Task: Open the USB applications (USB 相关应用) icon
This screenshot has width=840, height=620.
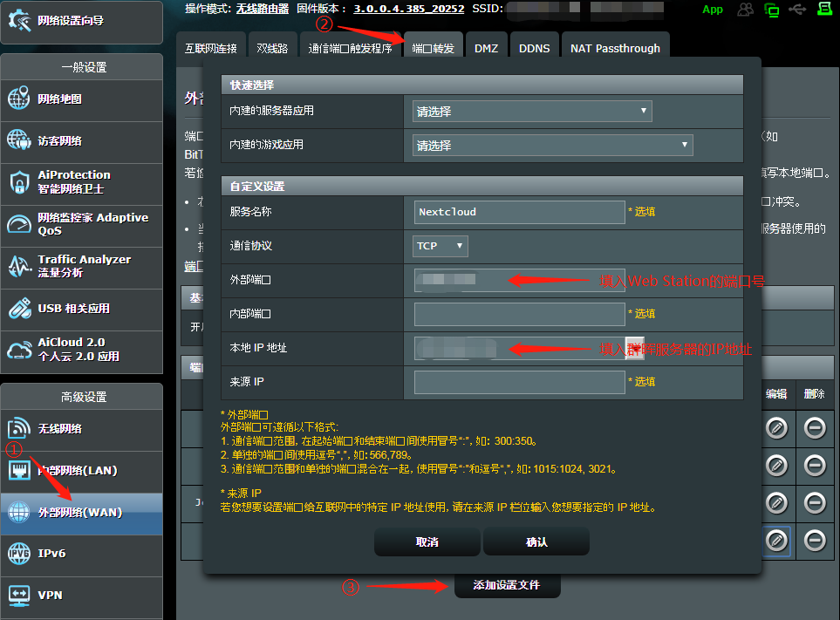Action: point(20,309)
